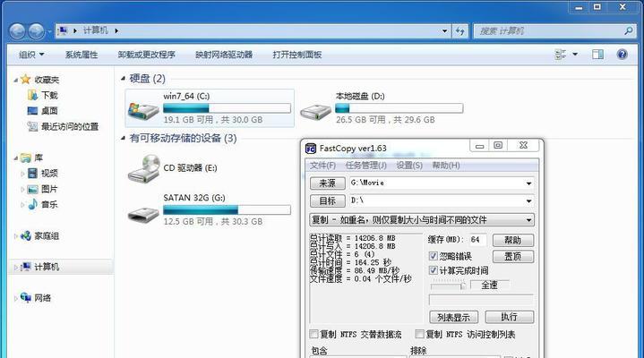Open the FastCopy 设置(S) menu
The height and width of the screenshot is (358, 644).
coord(409,165)
